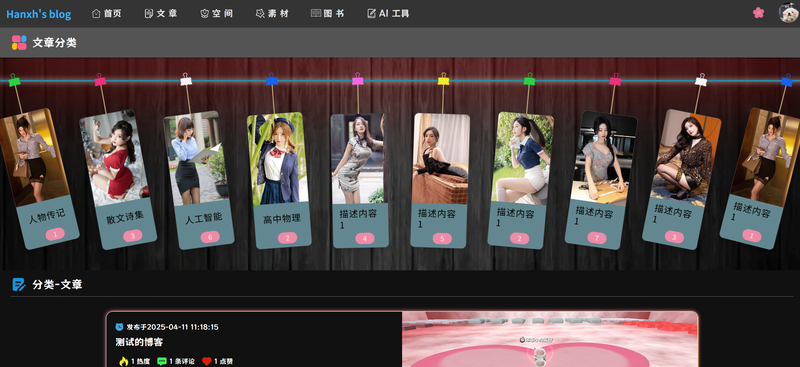Viewport: 800px width, 367px height.
Task: Open the 空间 space menu item
Action: pos(216,14)
